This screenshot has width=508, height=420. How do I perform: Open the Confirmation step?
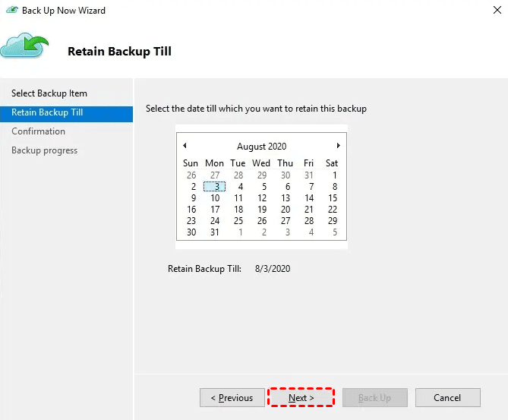coord(38,131)
